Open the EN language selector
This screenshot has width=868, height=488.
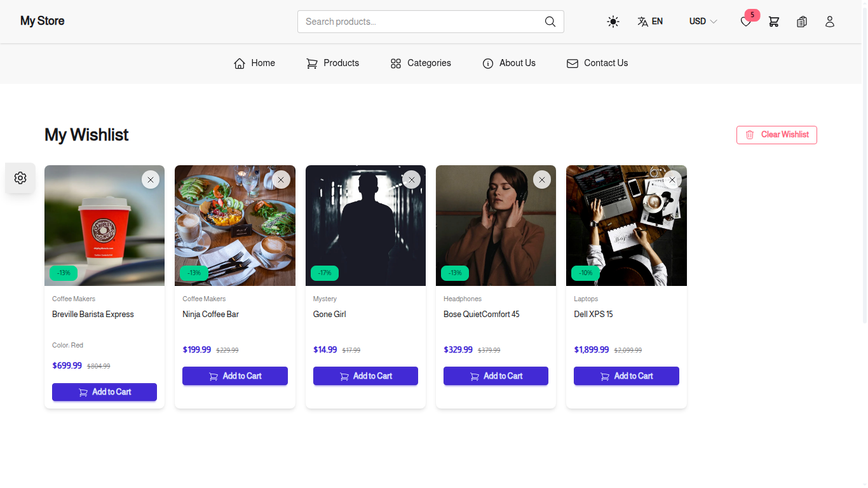(650, 21)
